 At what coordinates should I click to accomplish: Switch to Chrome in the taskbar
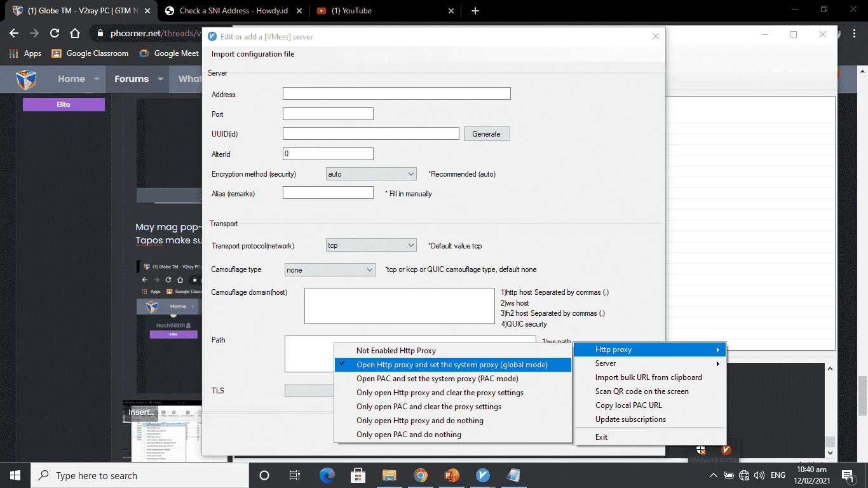click(x=420, y=475)
